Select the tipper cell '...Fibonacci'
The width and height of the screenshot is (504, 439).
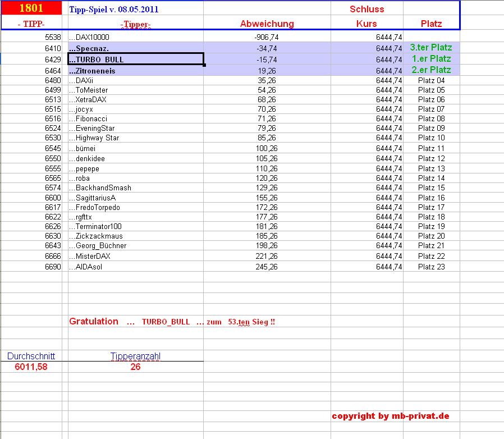(x=136, y=118)
